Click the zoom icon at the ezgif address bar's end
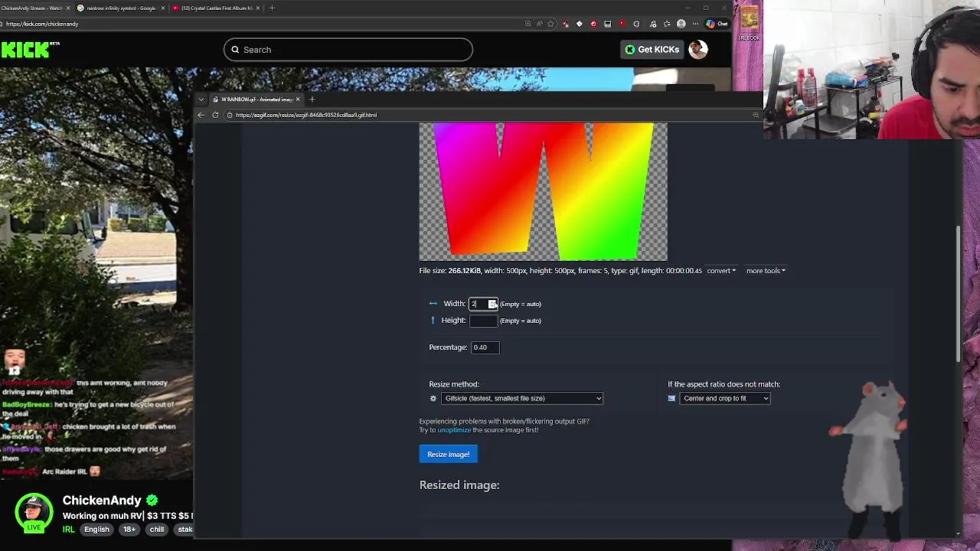The height and width of the screenshot is (551, 980). coord(755,115)
